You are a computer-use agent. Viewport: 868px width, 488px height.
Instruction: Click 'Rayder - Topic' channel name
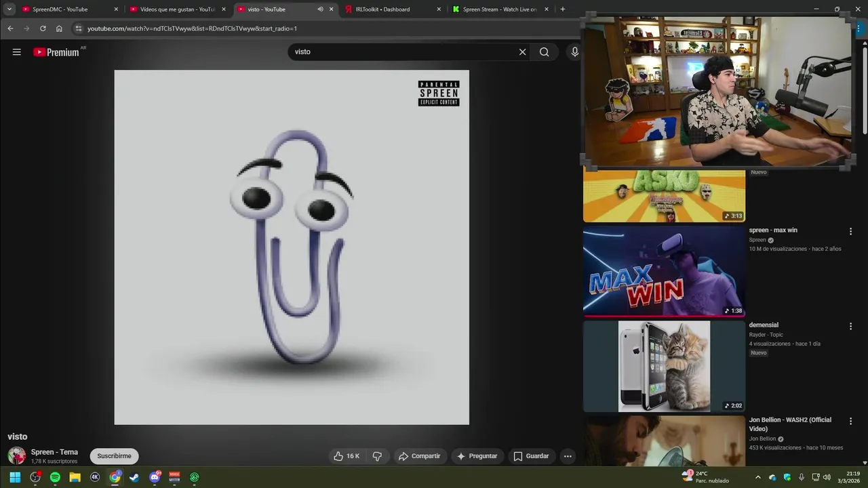pos(766,335)
